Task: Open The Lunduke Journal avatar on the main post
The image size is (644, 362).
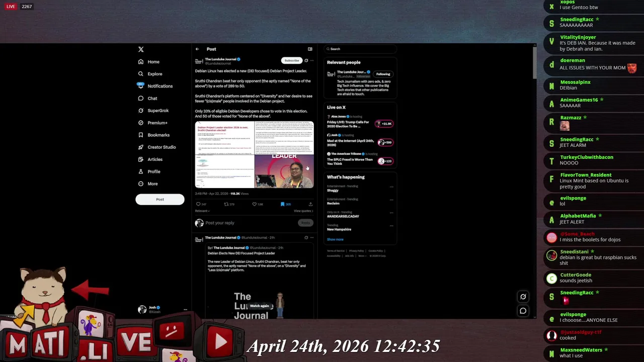Action: [199, 61]
